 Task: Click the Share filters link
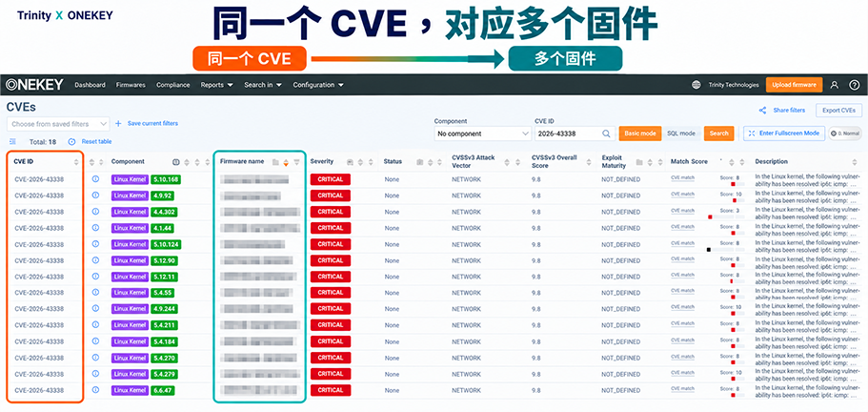[x=789, y=111]
